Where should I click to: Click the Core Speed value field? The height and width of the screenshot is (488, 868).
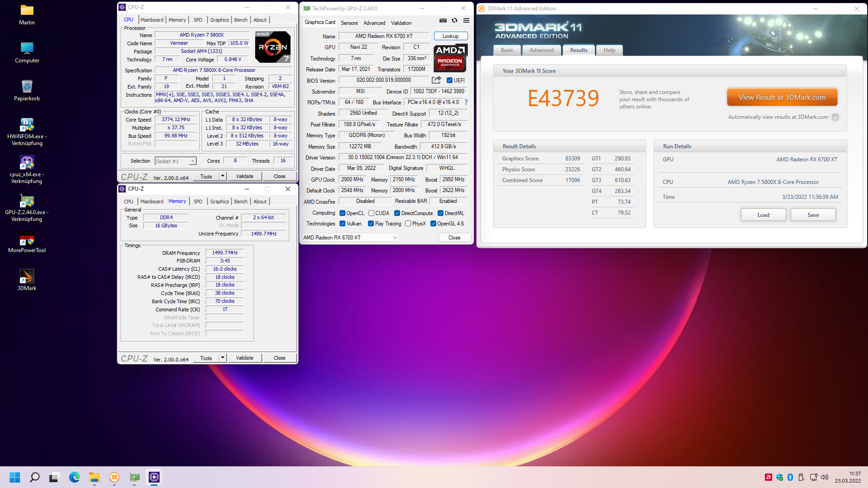point(176,120)
